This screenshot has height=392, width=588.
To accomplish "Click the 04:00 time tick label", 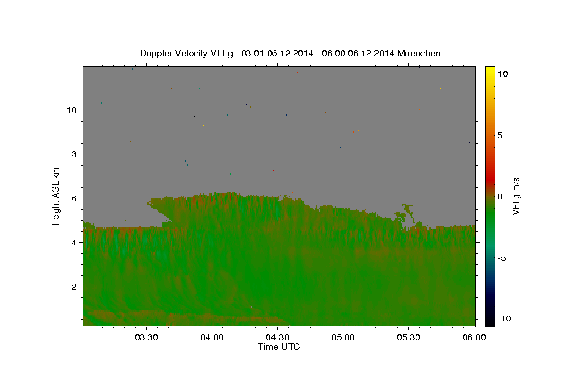I will coord(212,338).
